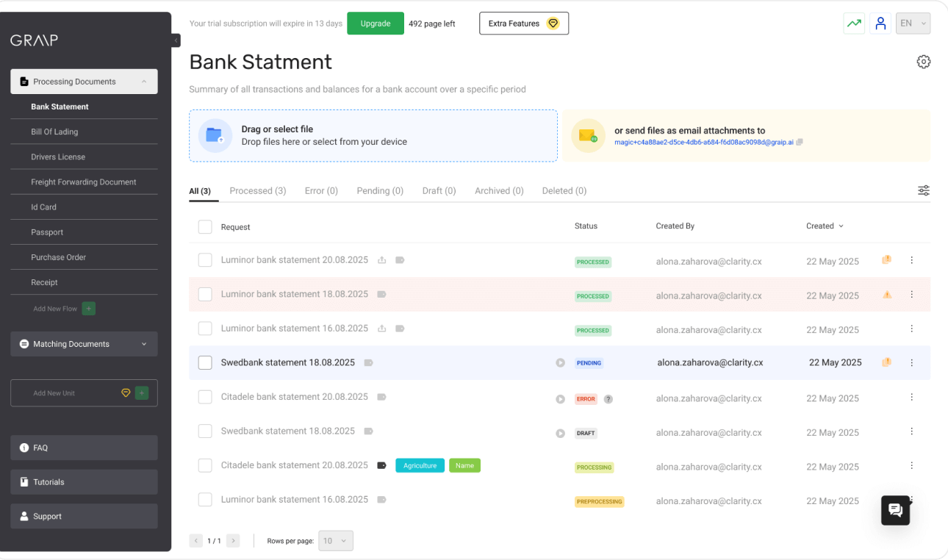Check the Citadele bank statement 20.08.2025 row

click(x=205, y=398)
